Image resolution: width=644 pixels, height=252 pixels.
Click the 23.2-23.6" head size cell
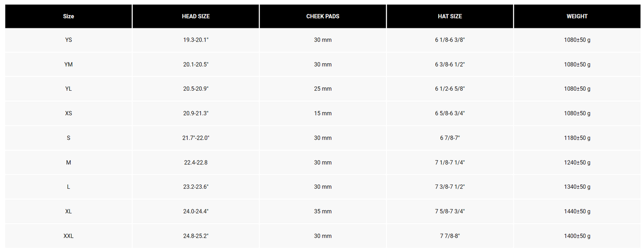tap(196, 187)
